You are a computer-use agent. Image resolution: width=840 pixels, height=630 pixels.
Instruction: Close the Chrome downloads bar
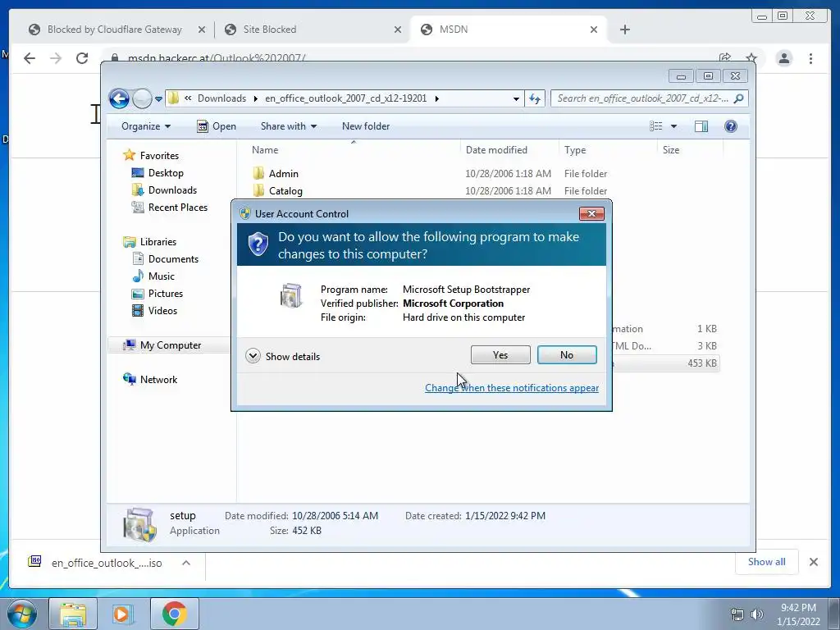coord(813,562)
